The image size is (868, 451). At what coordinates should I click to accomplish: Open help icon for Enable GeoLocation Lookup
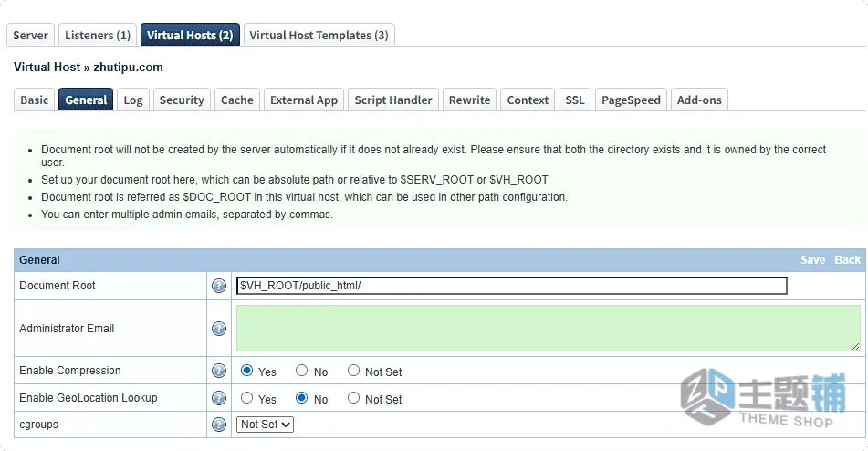pos(219,398)
